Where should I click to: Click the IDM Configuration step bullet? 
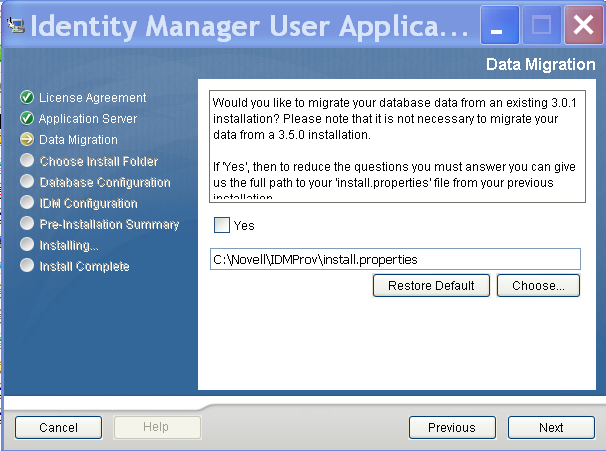click(x=27, y=203)
